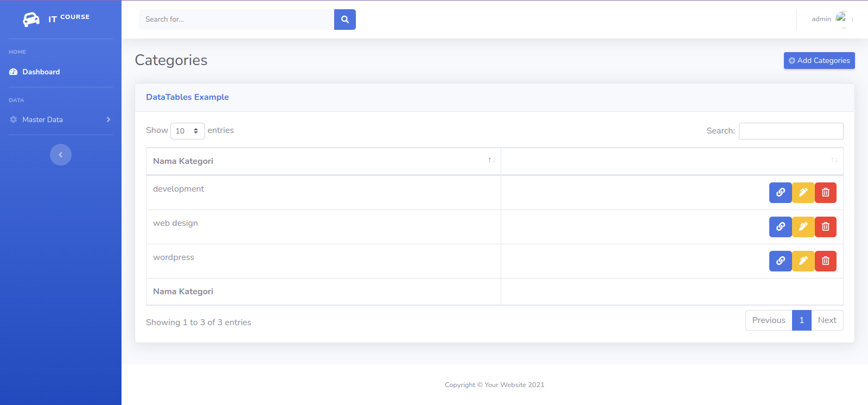The image size is (868, 405).
Task: Toggle sorting on the empty actions column
Action: coord(672,161)
